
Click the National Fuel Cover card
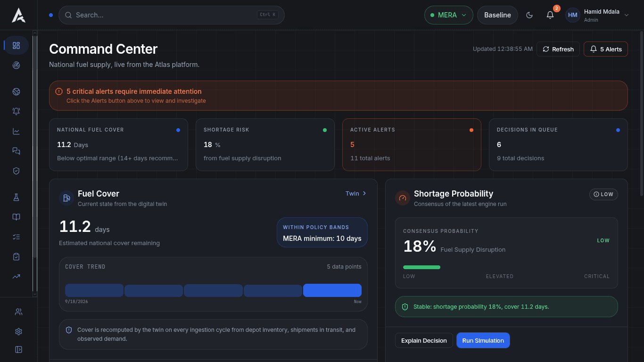(x=118, y=144)
